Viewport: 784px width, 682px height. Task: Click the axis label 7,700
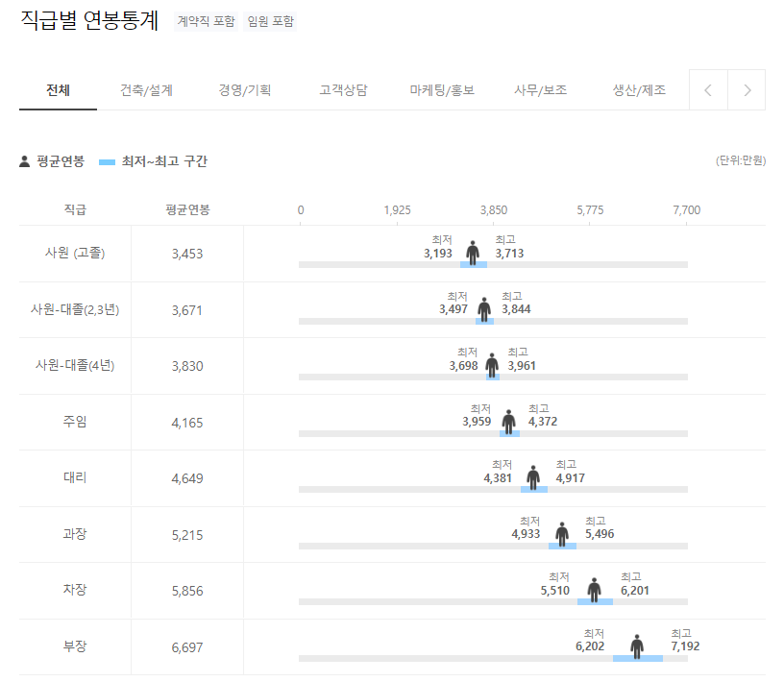687,210
